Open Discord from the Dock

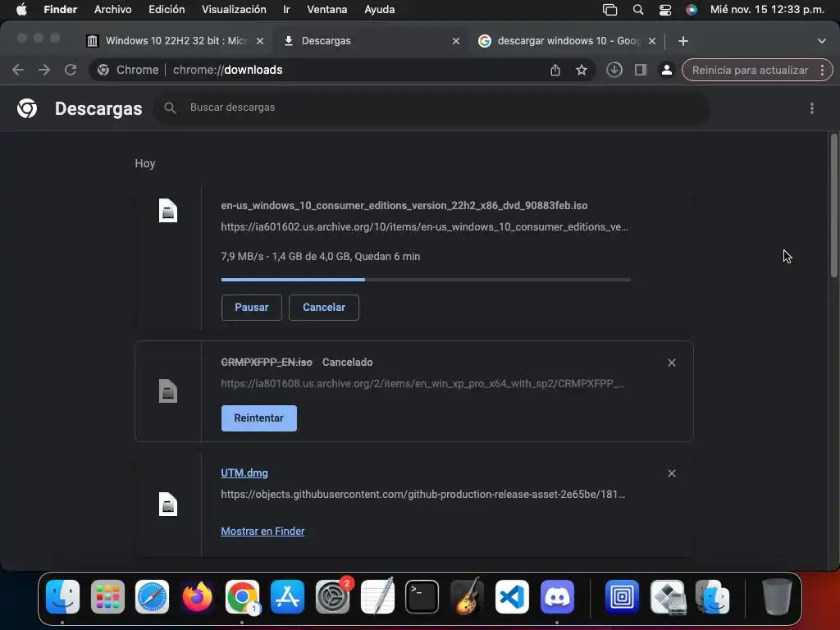tap(557, 596)
